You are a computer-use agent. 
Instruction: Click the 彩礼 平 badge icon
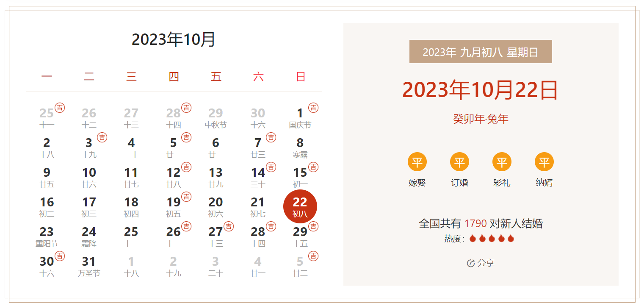(502, 162)
